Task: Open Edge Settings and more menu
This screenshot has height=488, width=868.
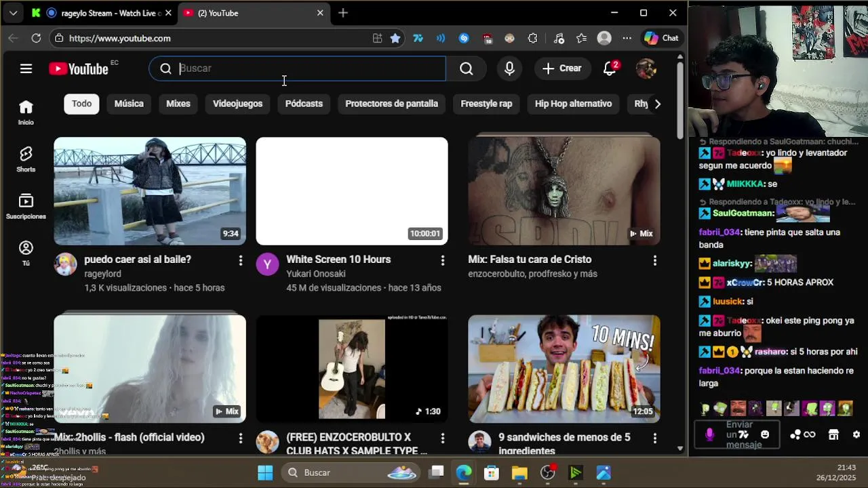Action: tap(627, 39)
